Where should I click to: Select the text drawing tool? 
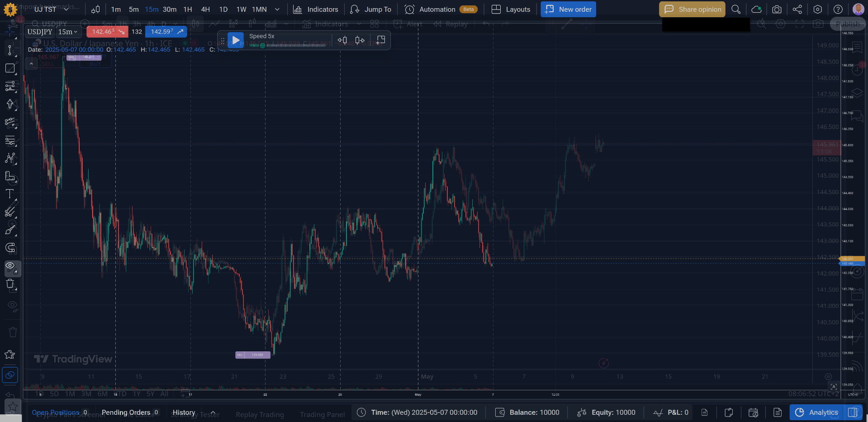point(10,194)
